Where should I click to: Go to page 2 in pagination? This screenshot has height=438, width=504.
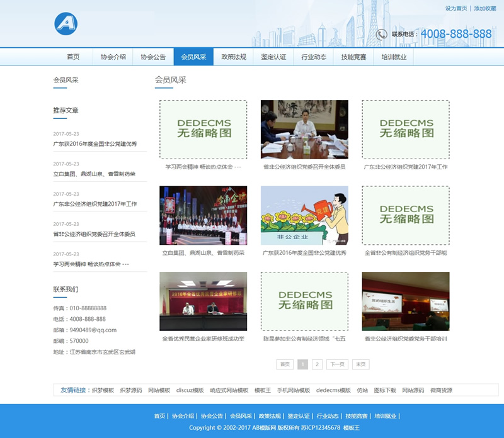pos(317,364)
